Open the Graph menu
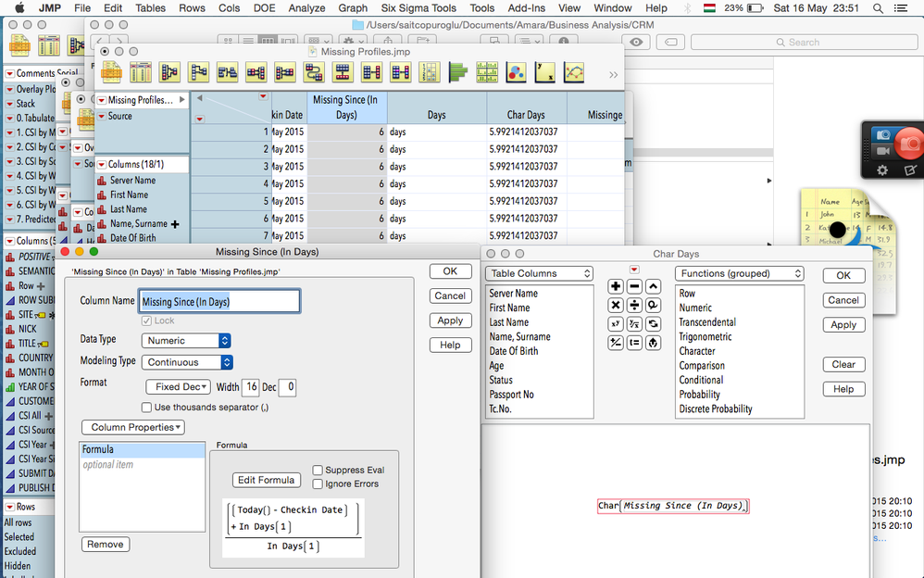924x578 pixels. click(353, 8)
